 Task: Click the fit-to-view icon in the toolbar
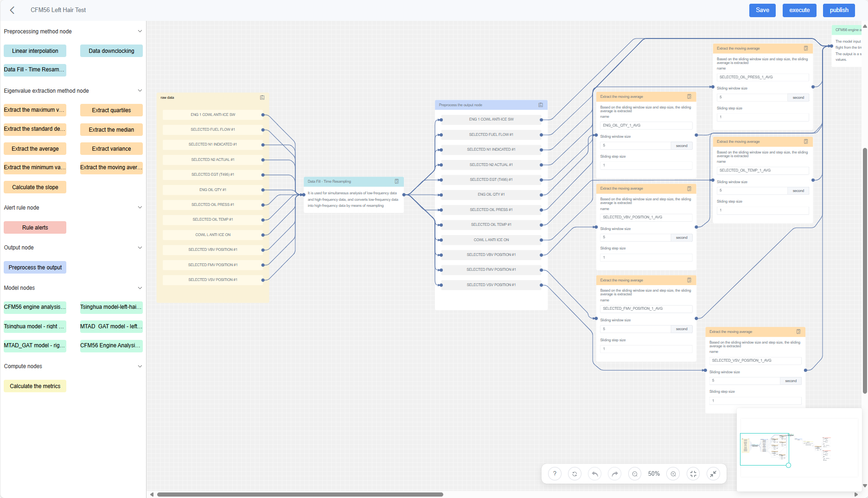693,473
